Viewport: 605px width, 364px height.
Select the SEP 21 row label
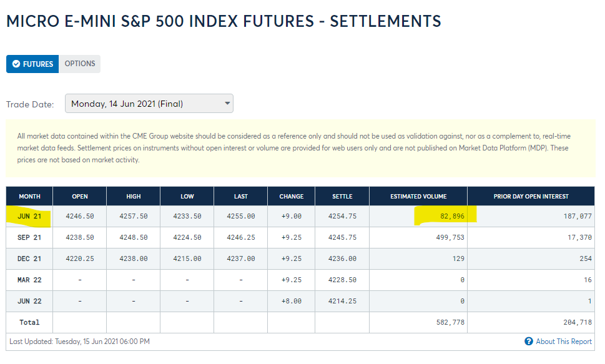point(29,237)
